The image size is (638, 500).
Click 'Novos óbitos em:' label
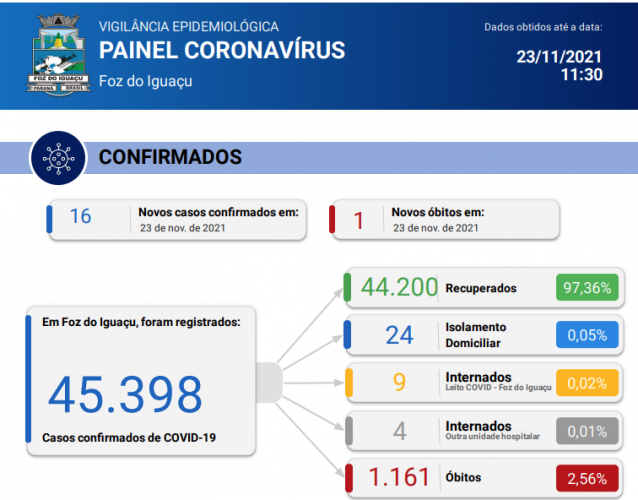tap(438, 212)
